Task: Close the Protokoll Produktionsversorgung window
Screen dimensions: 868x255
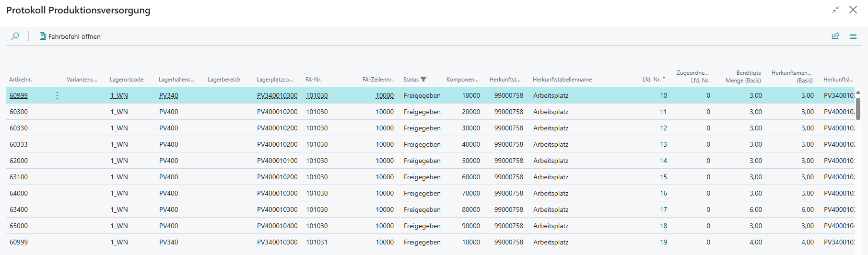Action: point(853,10)
